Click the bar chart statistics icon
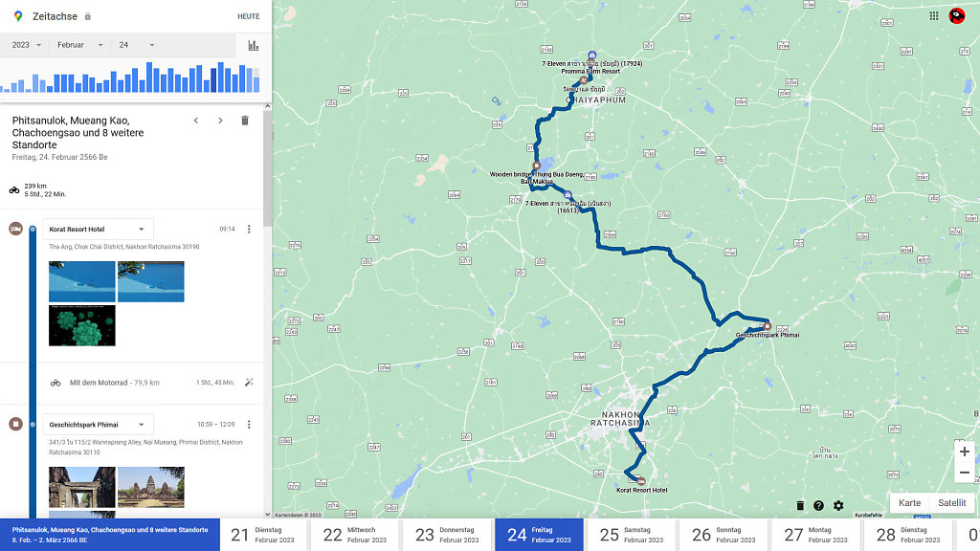 point(254,45)
